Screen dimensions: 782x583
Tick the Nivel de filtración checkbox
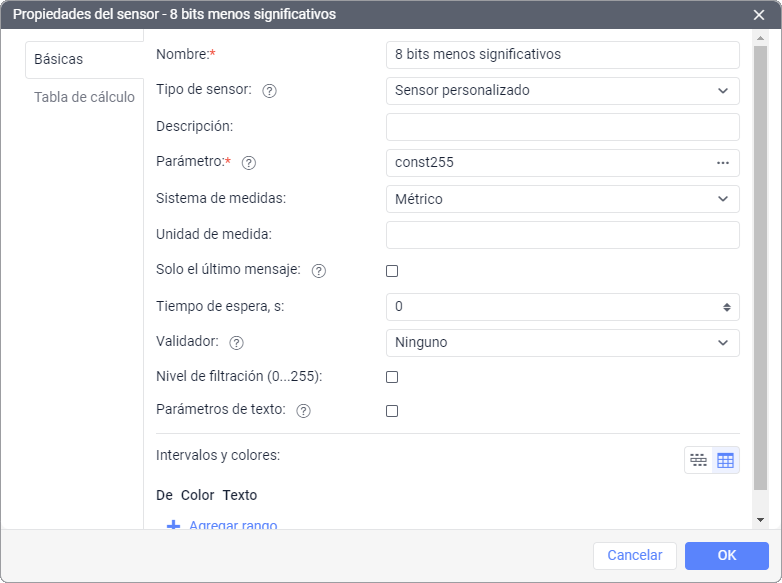click(392, 377)
